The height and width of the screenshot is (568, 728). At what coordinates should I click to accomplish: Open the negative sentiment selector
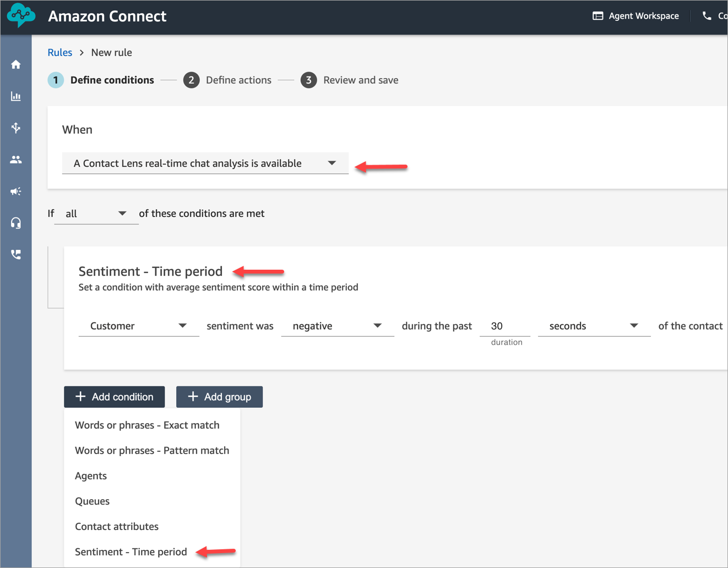pos(338,326)
